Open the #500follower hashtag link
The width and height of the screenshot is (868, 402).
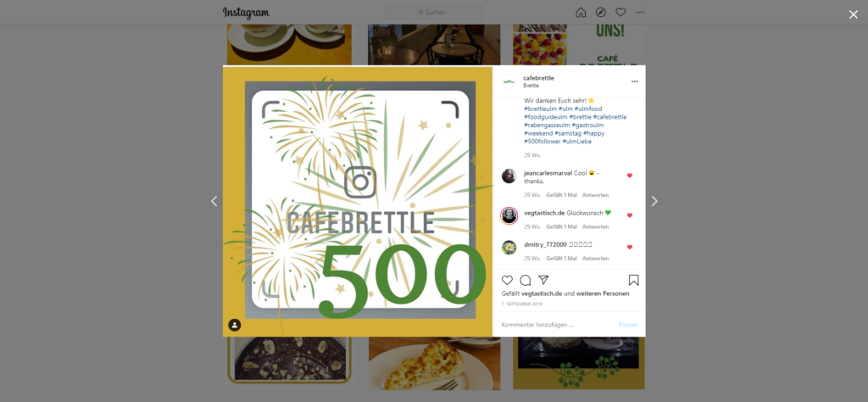coord(542,141)
